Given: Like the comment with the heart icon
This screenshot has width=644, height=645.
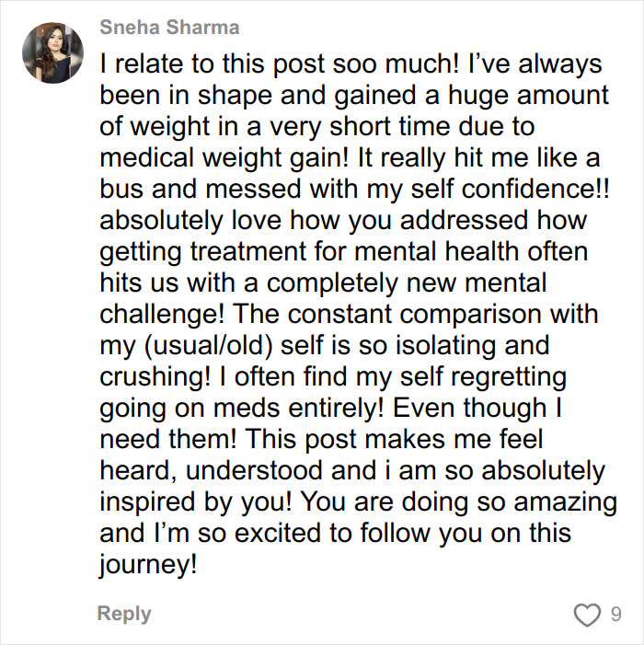Looking at the screenshot, I should pyautogui.click(x=586, y=614).
